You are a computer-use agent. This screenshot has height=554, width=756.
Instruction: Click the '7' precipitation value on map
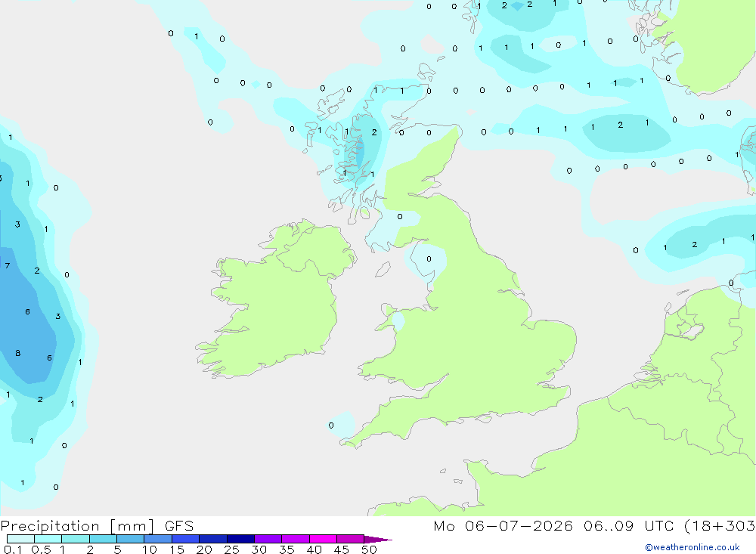click(8, 265)
